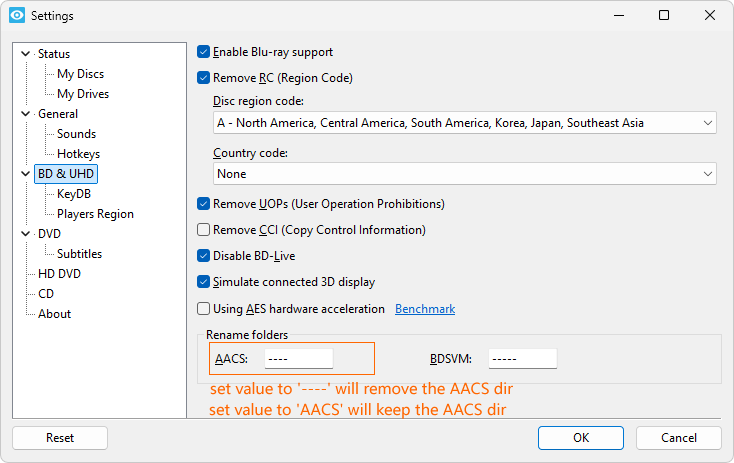Open My Drives under Status
Screen dimensions: 734x463
[83, 94]
